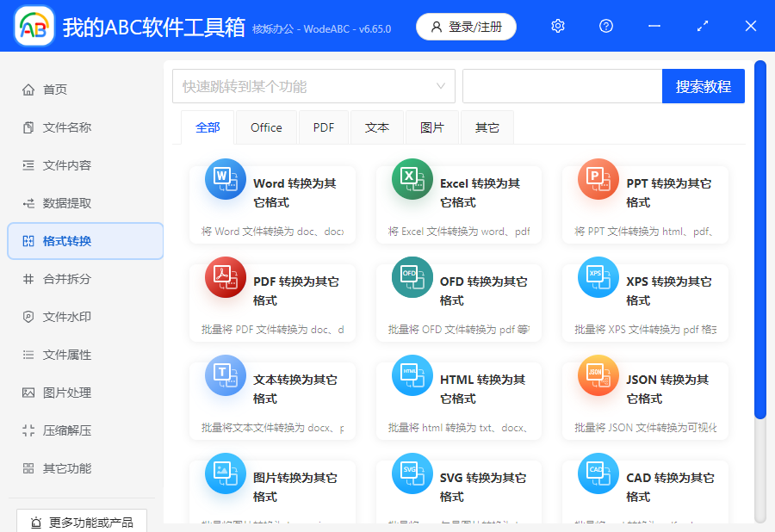775x532 pixels.
Task: Open 'JSON 转换为其它格式' card title
Action: click(667, 390)
